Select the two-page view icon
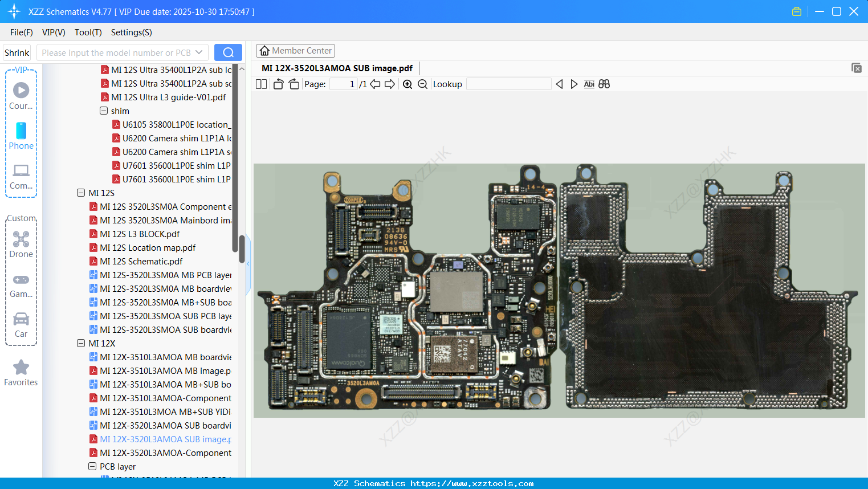The height and width of the screenshot is (489, 868). (261, 84)
